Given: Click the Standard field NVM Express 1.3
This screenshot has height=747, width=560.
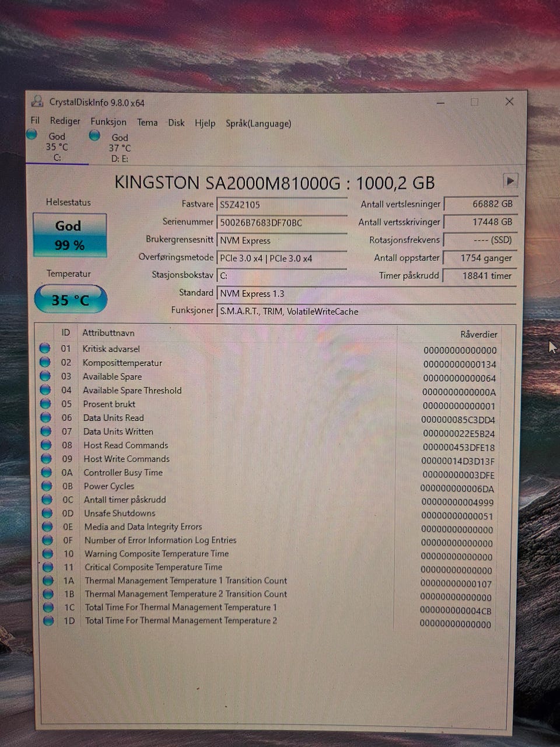Looking at the screenshot, I should 366,294.
